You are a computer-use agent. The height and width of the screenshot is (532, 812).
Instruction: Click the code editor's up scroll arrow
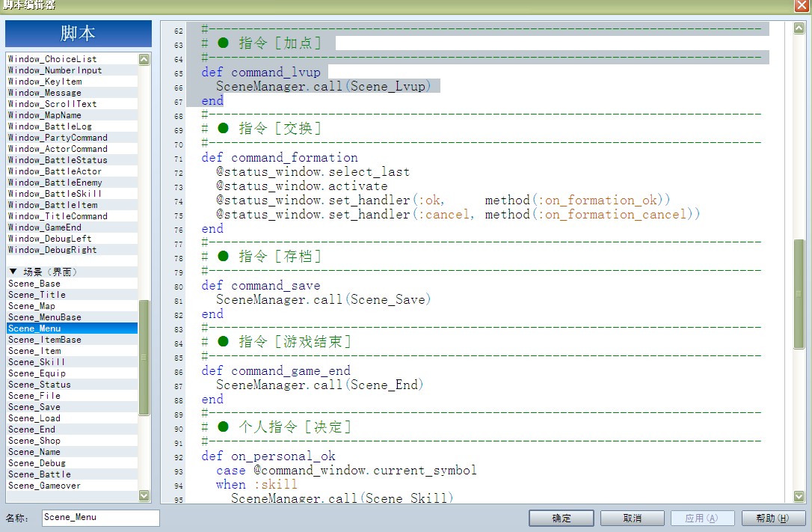799,28
